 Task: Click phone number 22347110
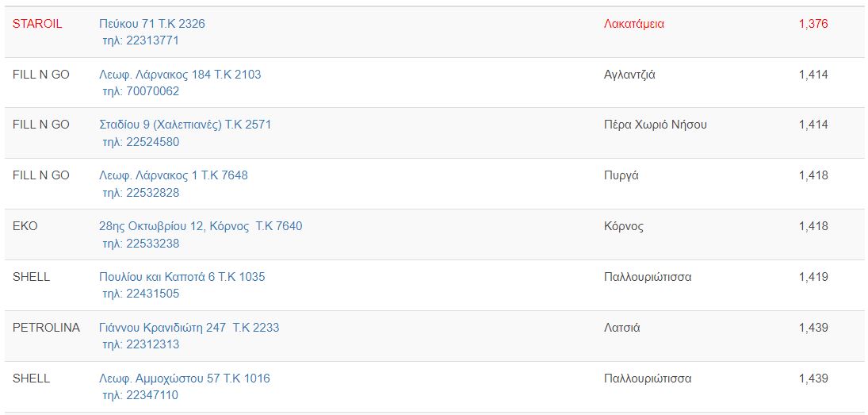coord(140,395)
